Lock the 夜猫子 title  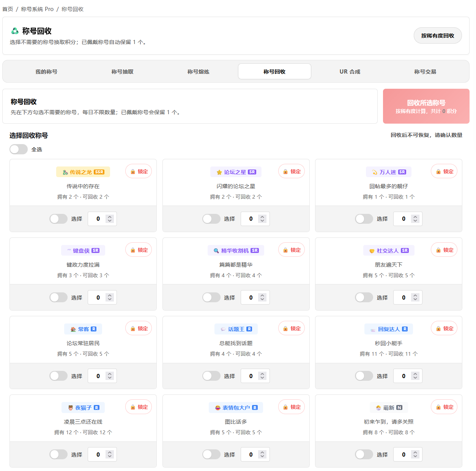click(x=139, y=407)
